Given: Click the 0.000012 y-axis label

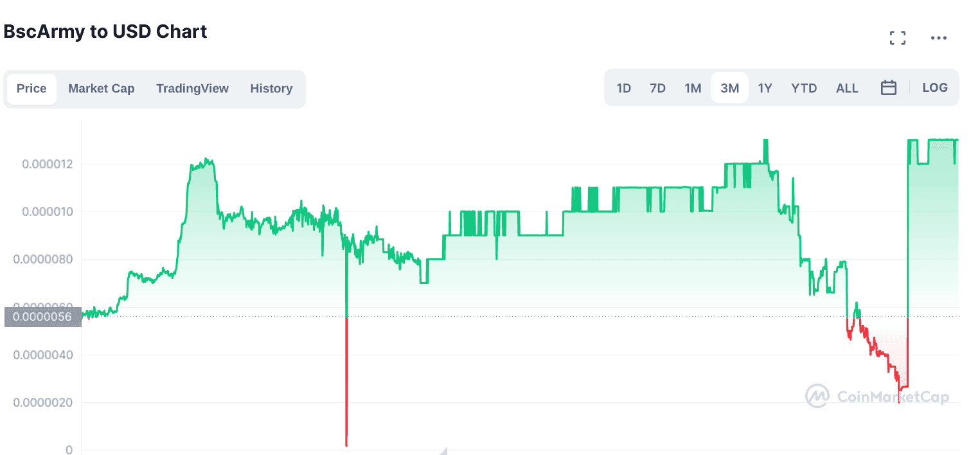Looking at the screenshot, I should [48, 164].
